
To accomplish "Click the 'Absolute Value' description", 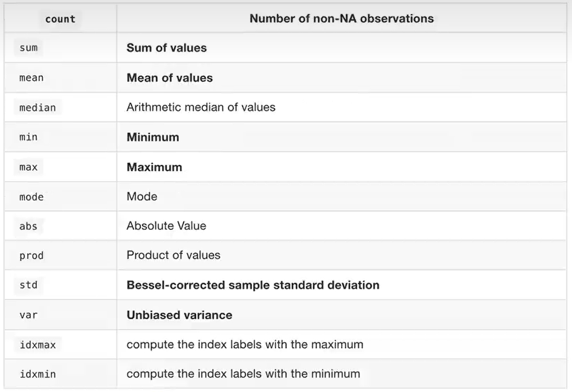I will pyautogui.click(x=166, y=226).
